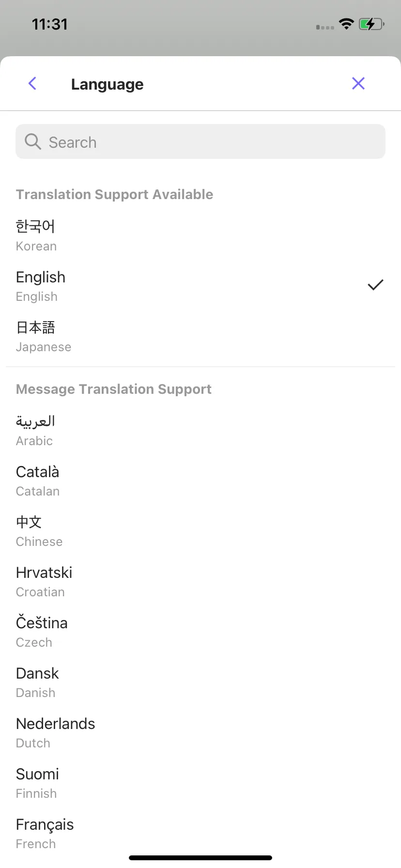The width and height of the screenshot is (401, 868).
Task: Choose Japanese language option
Action: coord(200,336)
